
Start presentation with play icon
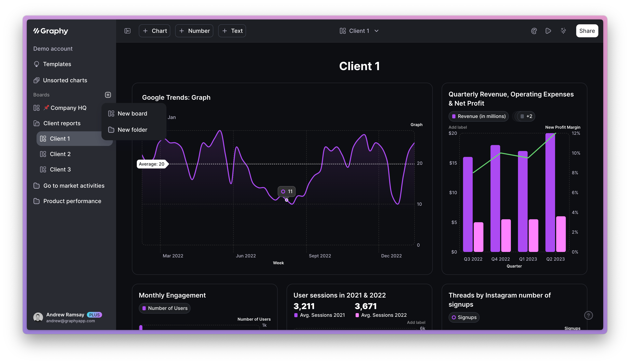pyautogui.click(x=548, y=31)
